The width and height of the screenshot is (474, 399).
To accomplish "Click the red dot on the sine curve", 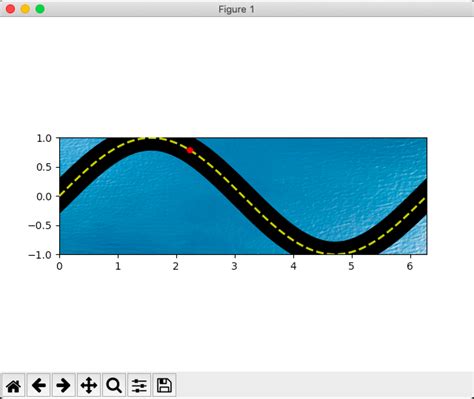I will (190, 150).
